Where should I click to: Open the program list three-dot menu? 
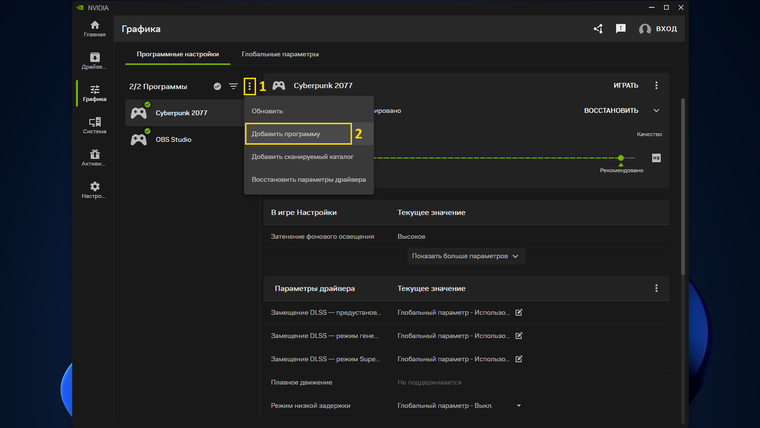(x=250, y=86)
